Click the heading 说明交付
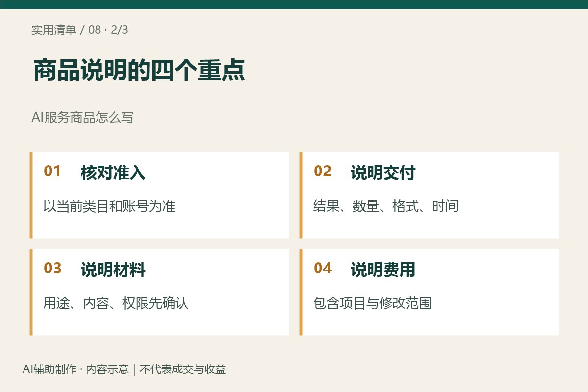588x392 pixels. point(383,173)
